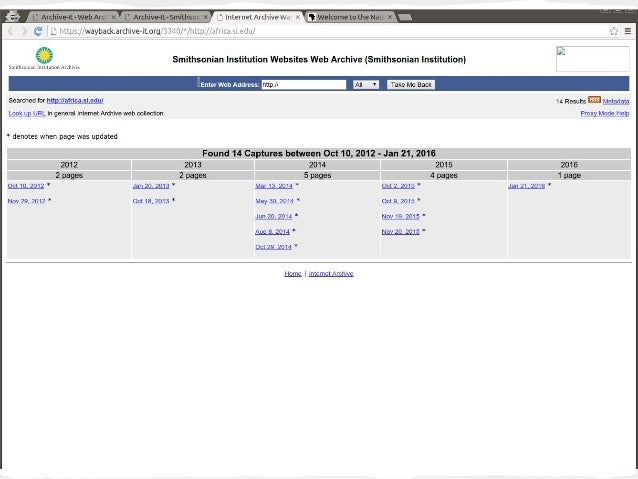The image size is (638, 479).
Task: Click the Take Me Back button
Action: coord(411,85)
